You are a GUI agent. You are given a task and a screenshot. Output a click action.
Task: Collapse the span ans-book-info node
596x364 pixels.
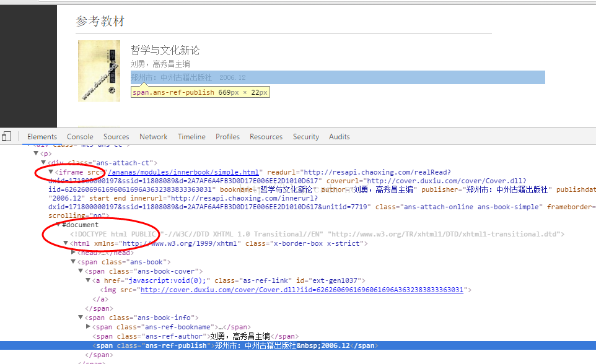[80, 317]
